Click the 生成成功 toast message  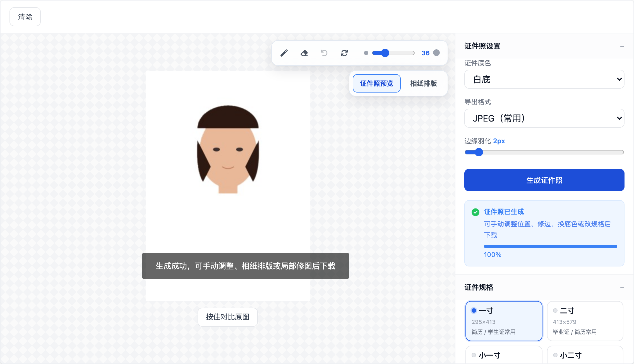click(245, 266)
